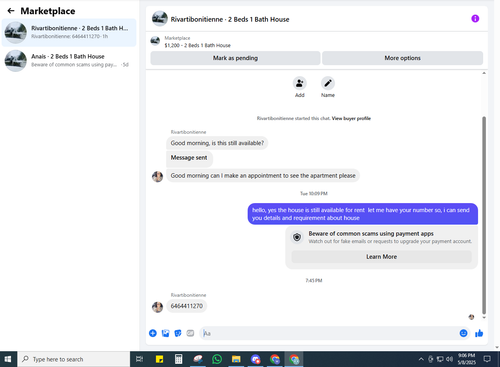Click Windows search box

(x=73, y=359)
